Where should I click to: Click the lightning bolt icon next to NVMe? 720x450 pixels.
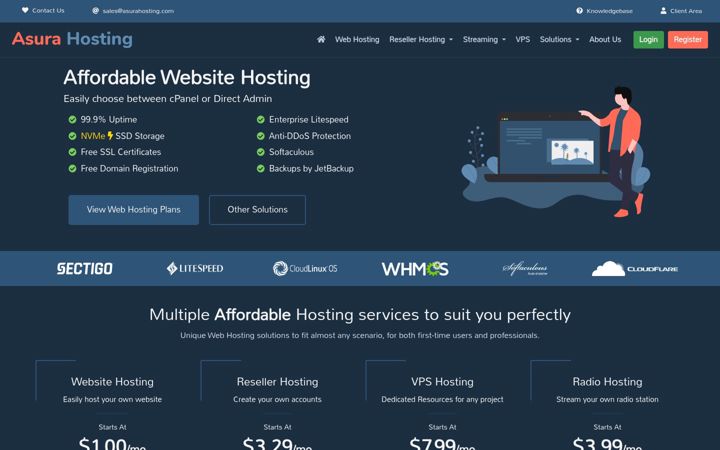coord(110,135)
